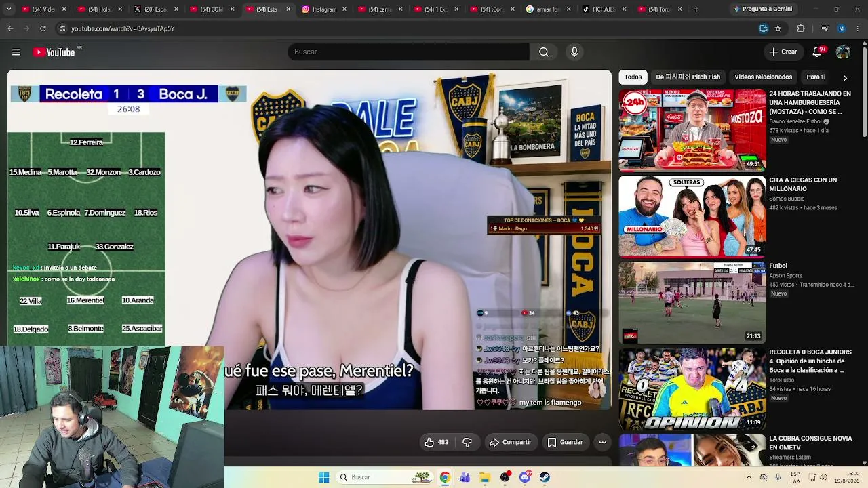Image resolution: width=868 pixels, height=488 pixels.
Task: Switch to the TikTok FICHAJES tab
Action: 604,9
